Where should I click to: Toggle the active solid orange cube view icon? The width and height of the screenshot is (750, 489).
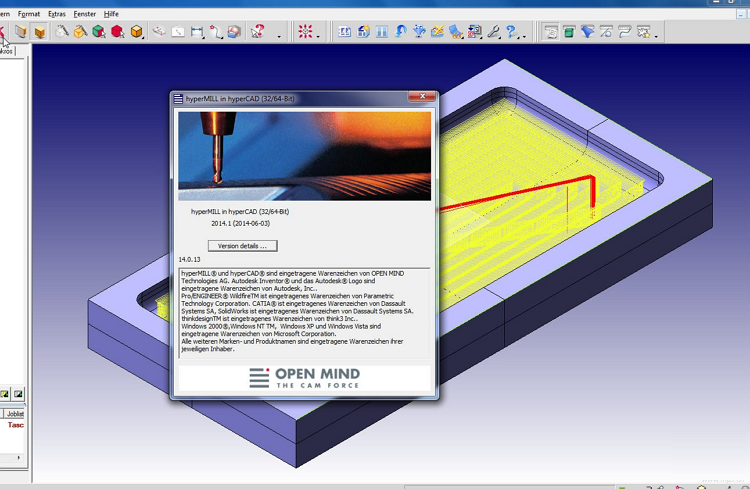[40, 32]
